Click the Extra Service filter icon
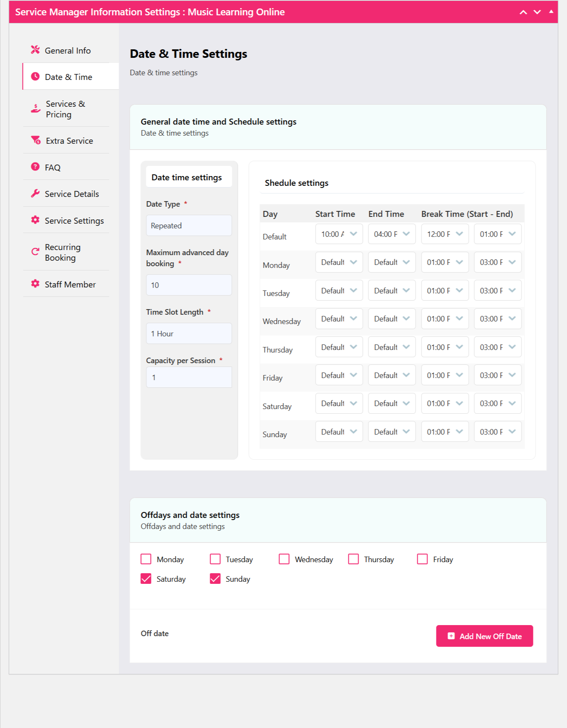Viewport: 567px width, 728px height. click(36, 140)
